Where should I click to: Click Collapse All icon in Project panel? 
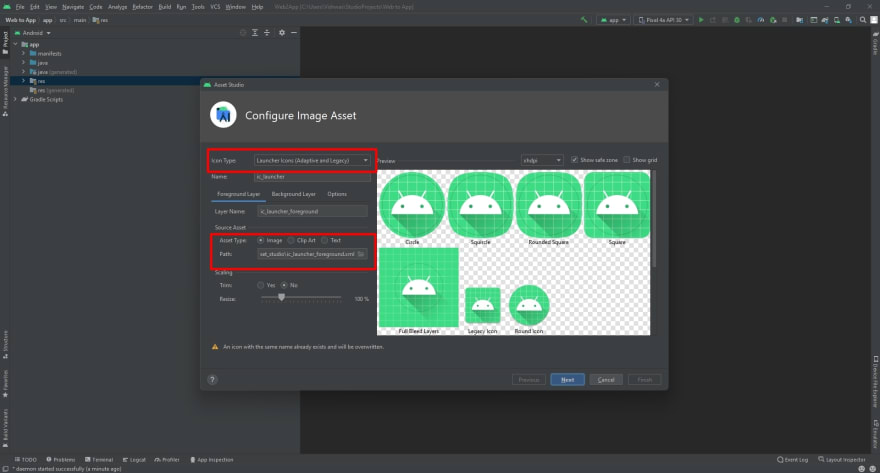tap(267, 33)
